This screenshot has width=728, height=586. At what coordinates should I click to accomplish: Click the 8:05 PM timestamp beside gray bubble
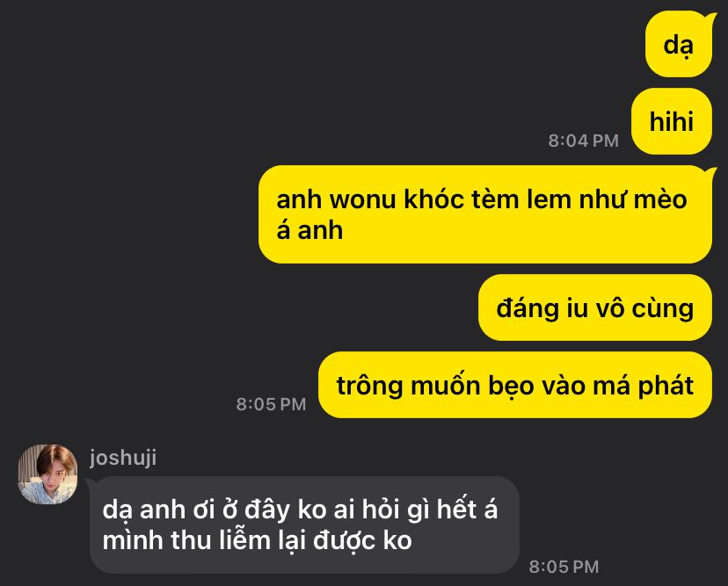[x=564, y=567]
